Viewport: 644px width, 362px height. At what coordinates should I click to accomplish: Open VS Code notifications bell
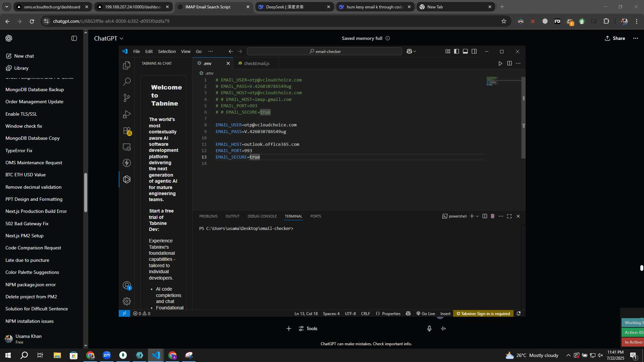coord(519,313)
